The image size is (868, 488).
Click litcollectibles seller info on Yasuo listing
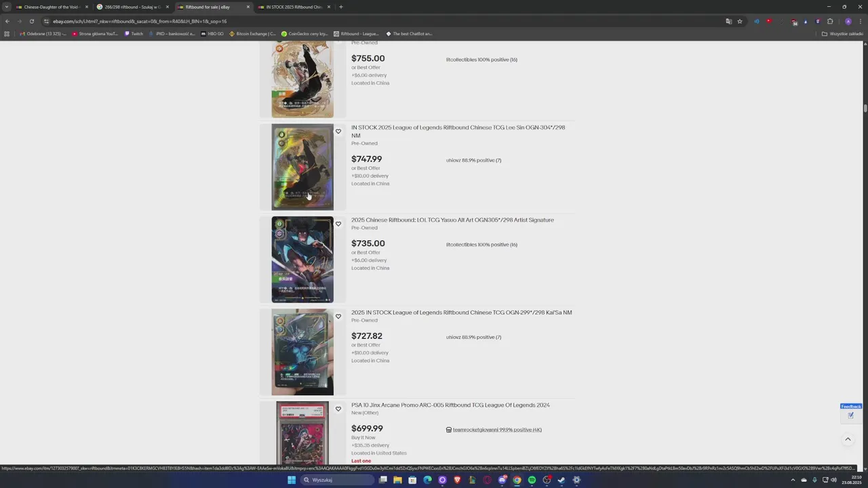[x=481, y=245]
